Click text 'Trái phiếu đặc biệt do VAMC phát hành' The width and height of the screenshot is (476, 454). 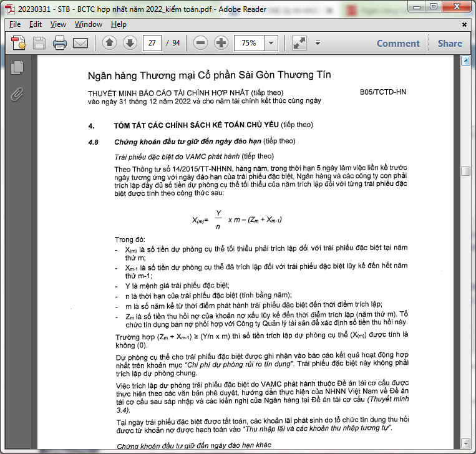coord(177,157)
